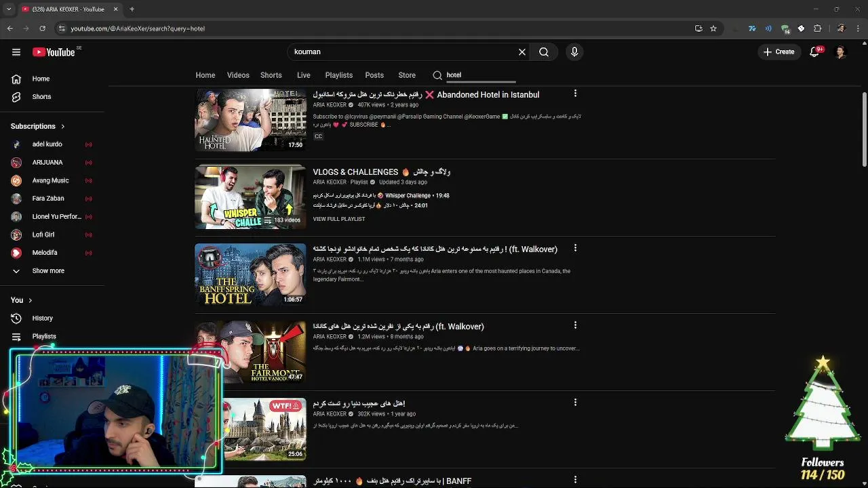Click the Whisper Challenge playlist thumbnail
Image resolution: width=868 pixels, height=488 pixels.
tap(250, 197)
